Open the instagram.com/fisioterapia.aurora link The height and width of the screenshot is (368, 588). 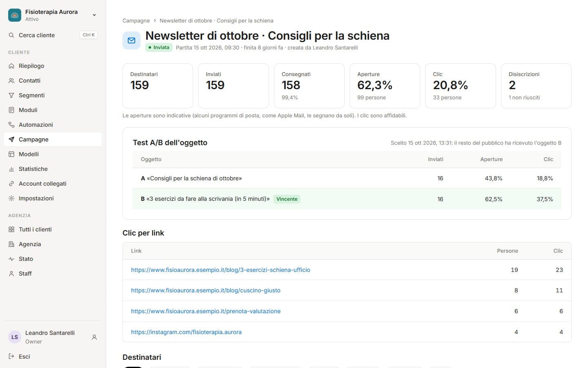coord(186,332)
